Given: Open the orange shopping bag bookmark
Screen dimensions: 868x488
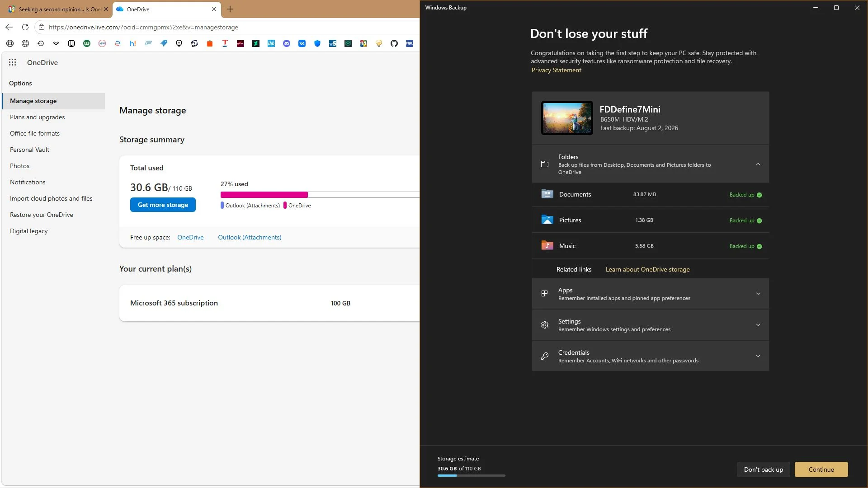Looking at the screenshot, I should pyautogui.click(x=210, y=43).
